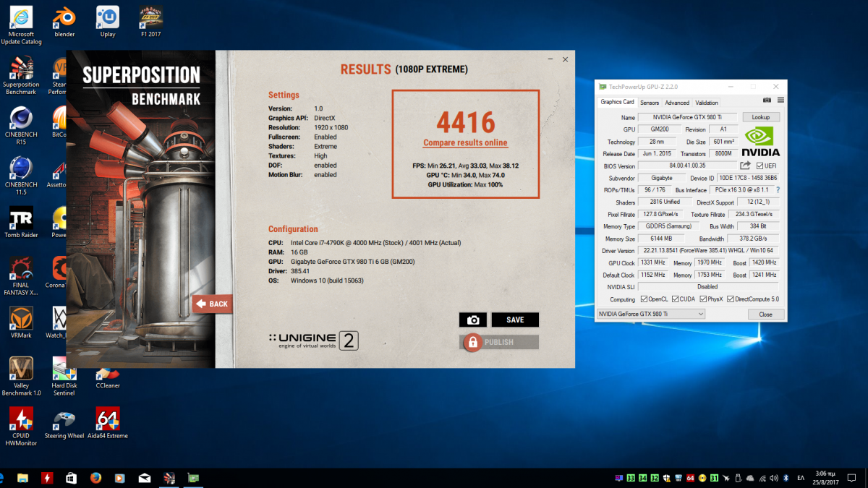Click the BACK arrow button in Superposition
This screenshot has width=868, height=488.
(x=213, y=304)
